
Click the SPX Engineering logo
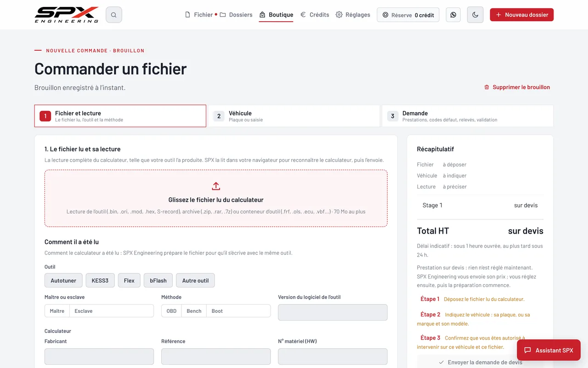pos(67,15)
